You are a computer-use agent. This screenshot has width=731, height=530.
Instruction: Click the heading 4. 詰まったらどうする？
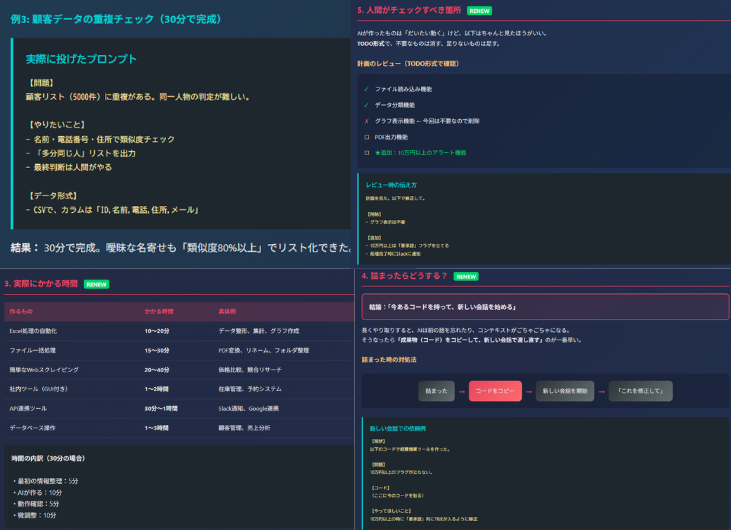point(404,276)
